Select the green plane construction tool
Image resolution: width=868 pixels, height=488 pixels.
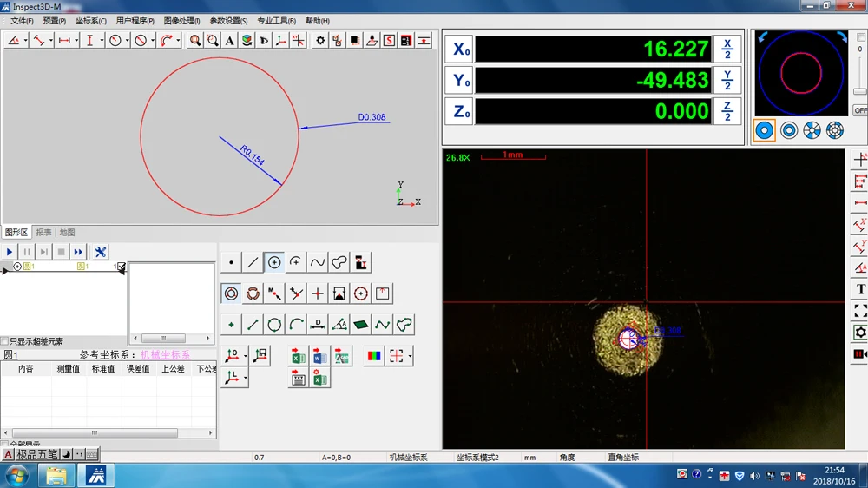pos(361,325)
